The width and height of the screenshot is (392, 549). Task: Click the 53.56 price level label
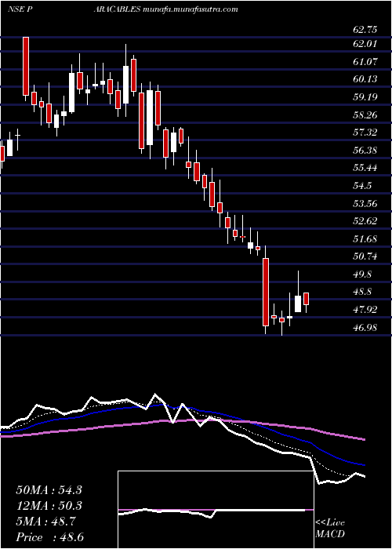point(365,204)
